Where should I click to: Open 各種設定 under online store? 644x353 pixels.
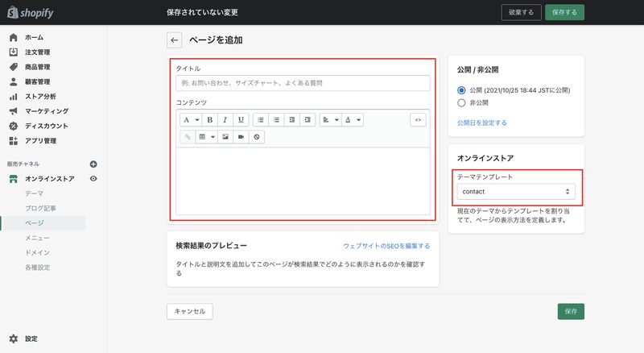point(37,268)
